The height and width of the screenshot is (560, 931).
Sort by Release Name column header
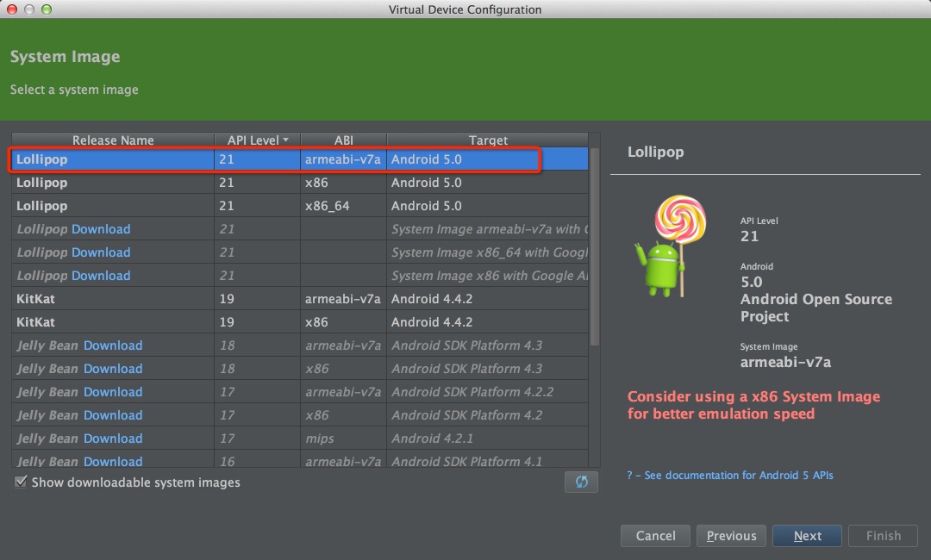113,140
